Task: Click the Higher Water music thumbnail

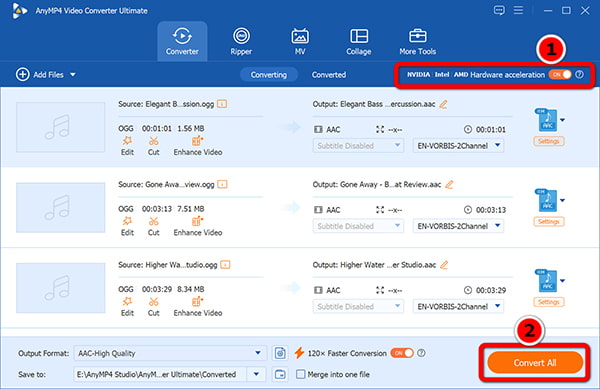Action: (60, 288)
